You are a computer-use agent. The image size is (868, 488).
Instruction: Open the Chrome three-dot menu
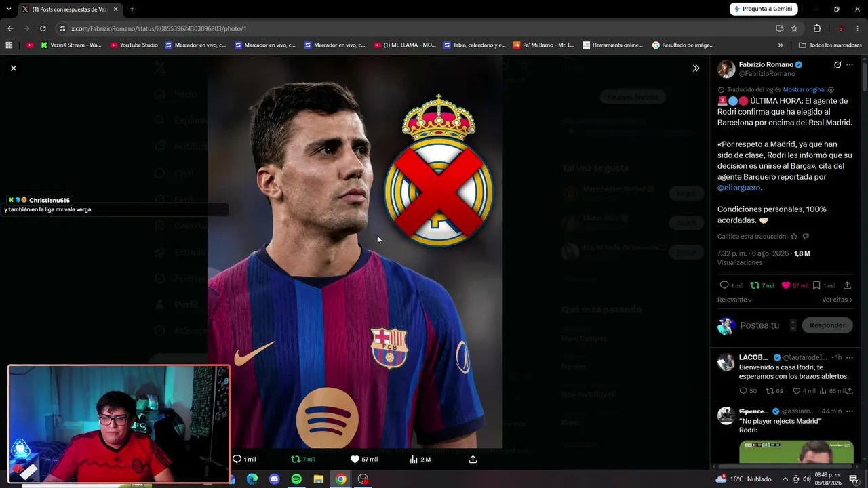[858, 28]
